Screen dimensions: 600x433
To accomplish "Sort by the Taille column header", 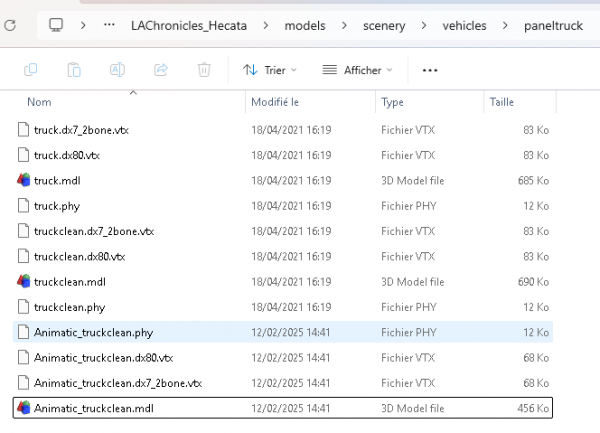I will pyautogui.click(x=500, y=102).
